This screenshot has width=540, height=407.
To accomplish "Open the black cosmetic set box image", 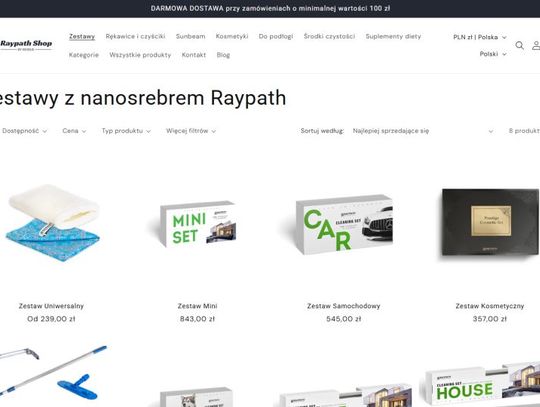I will pos(489,224).
